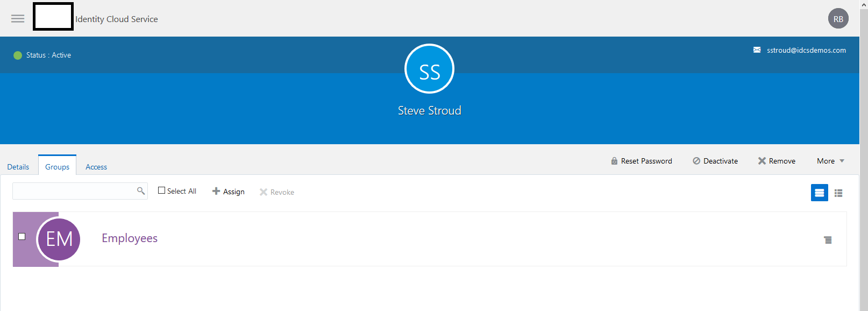Click the SS profile avatar

point(429,69)
